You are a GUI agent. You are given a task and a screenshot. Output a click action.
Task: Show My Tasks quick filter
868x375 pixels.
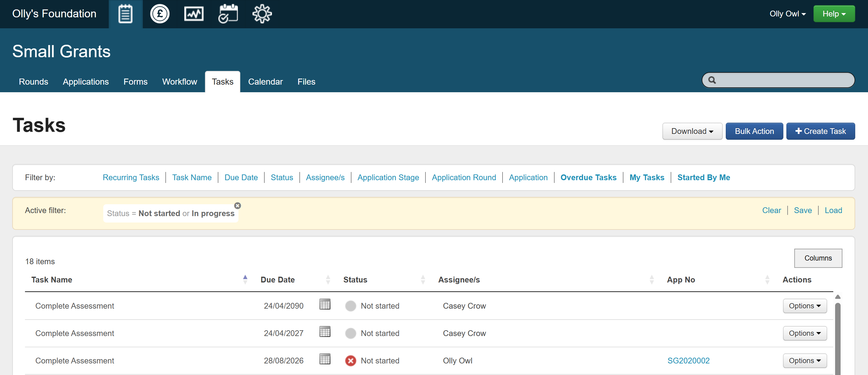tap(647, 177)
